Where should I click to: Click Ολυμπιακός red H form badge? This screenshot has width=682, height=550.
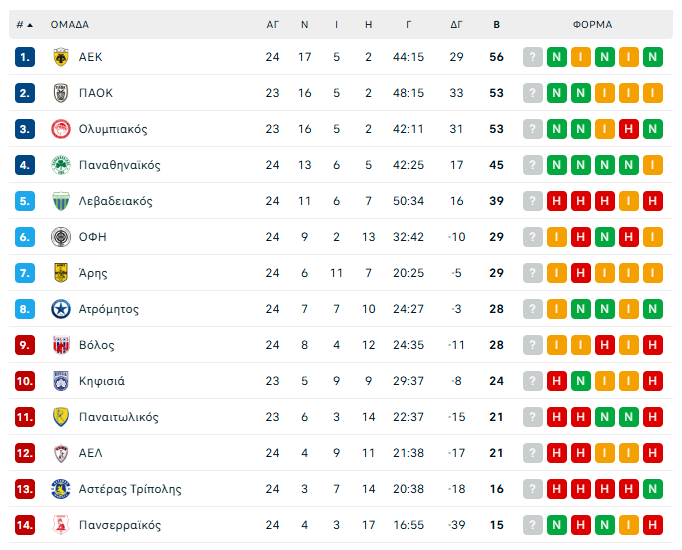coord(629,129)
